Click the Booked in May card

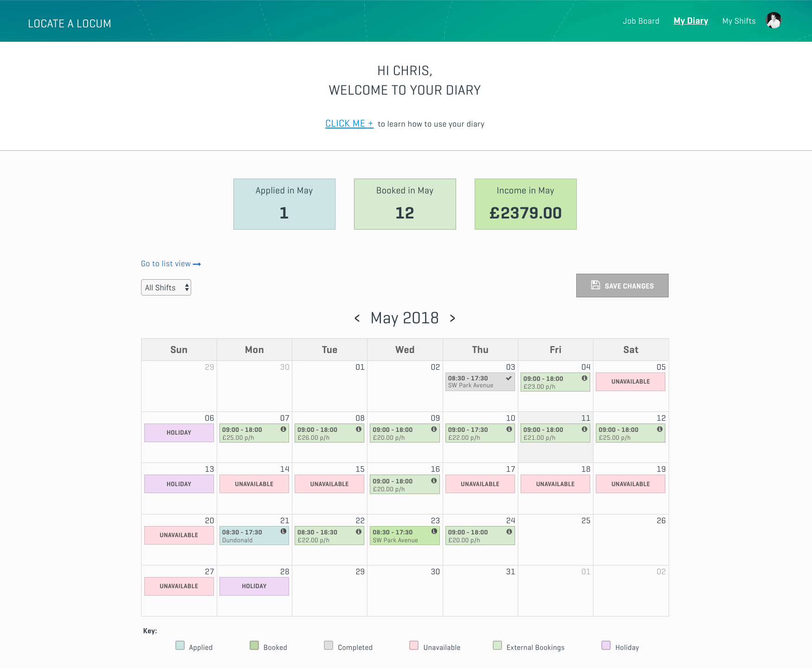tap(405, 204)
